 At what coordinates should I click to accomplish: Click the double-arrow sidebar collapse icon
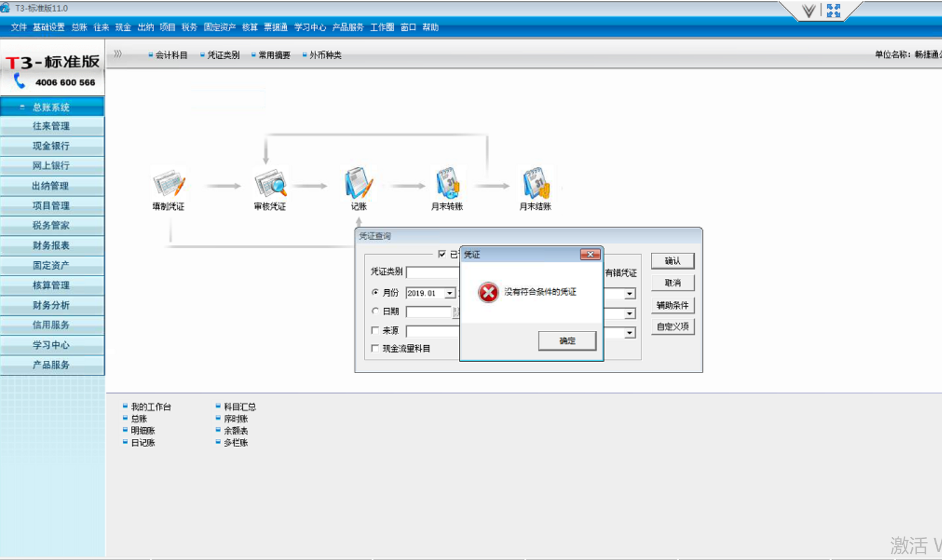118,54
